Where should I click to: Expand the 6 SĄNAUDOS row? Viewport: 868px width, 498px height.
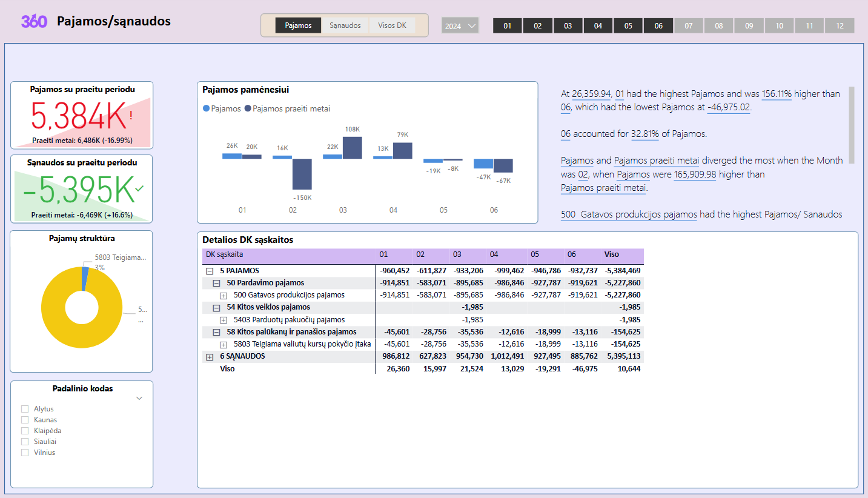tap(210, 357)
